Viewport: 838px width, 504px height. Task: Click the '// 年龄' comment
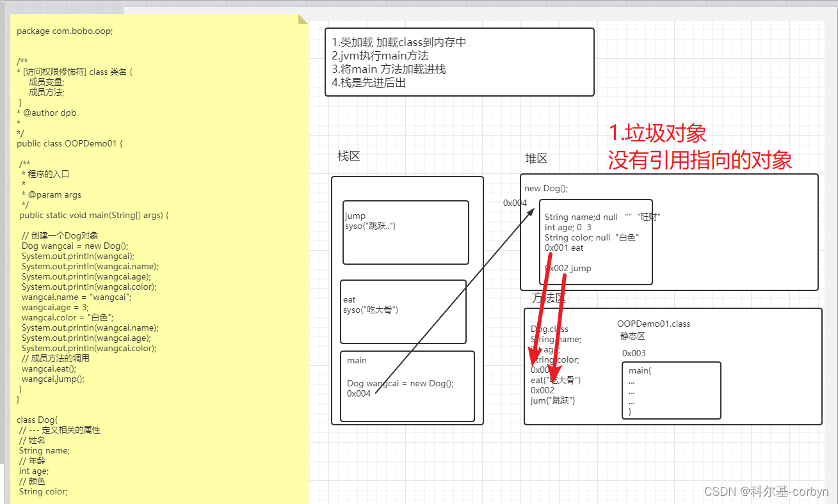(32, 461)
